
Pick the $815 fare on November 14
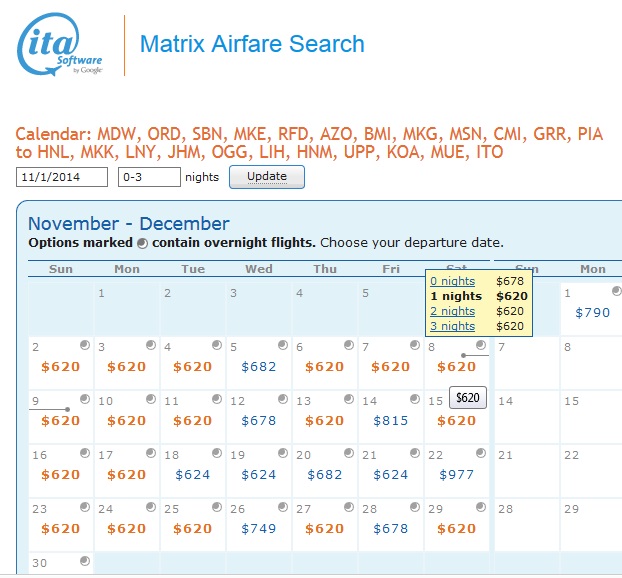391,421
